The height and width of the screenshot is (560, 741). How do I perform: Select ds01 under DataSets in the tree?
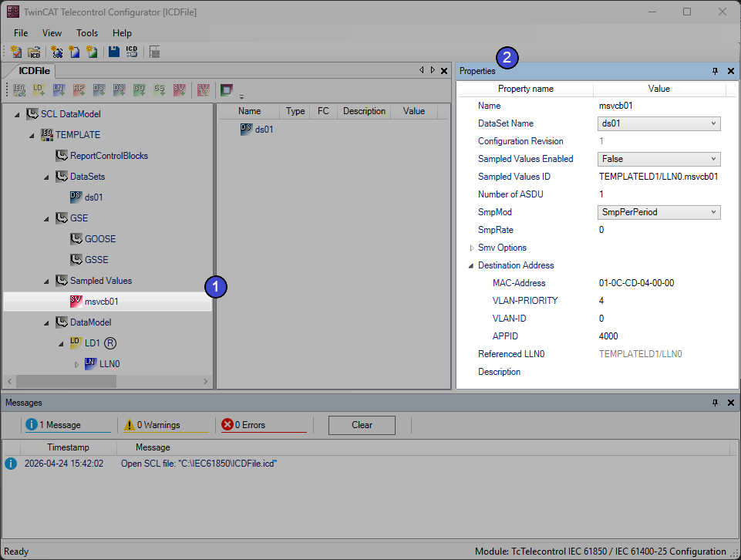click(93, 197)
